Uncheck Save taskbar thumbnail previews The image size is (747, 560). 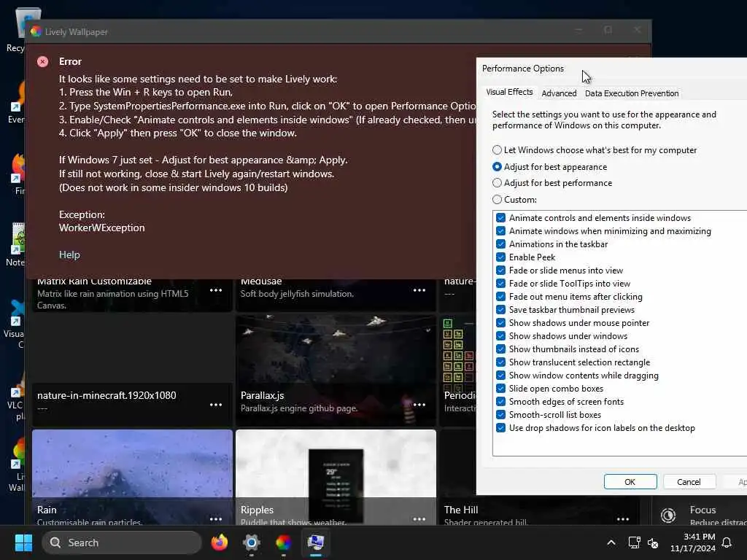tap(500, 309)
